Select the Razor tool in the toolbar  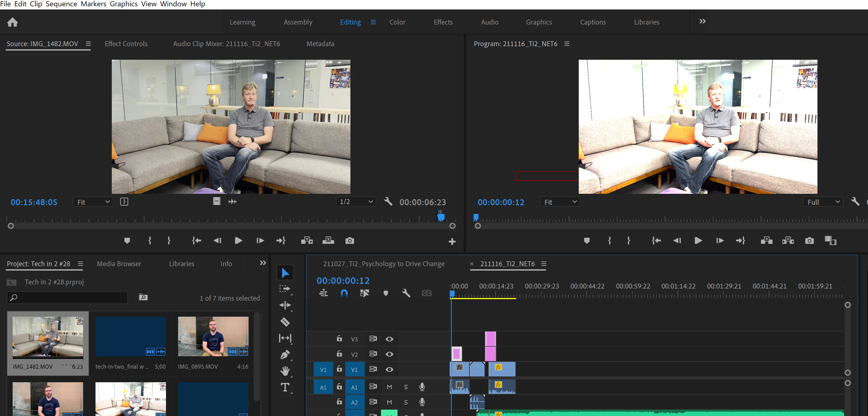click(285, 322)
